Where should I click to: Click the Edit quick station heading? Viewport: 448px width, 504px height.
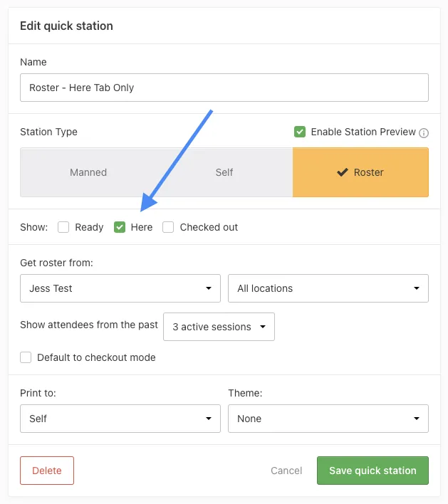coord(66,26)
